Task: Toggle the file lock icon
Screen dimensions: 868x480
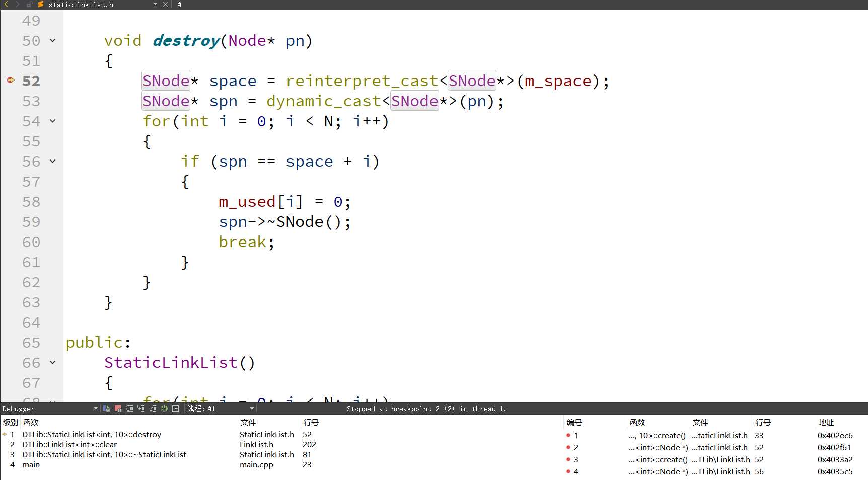Action: [29, 4]
